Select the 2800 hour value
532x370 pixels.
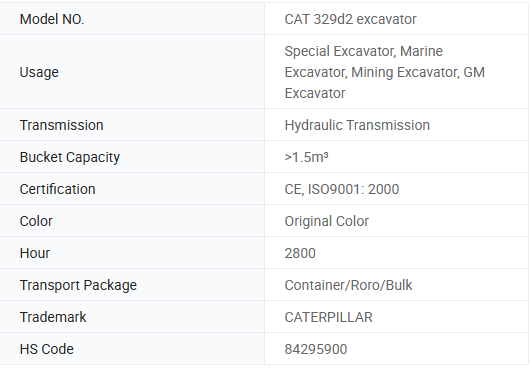click(300, 253)
